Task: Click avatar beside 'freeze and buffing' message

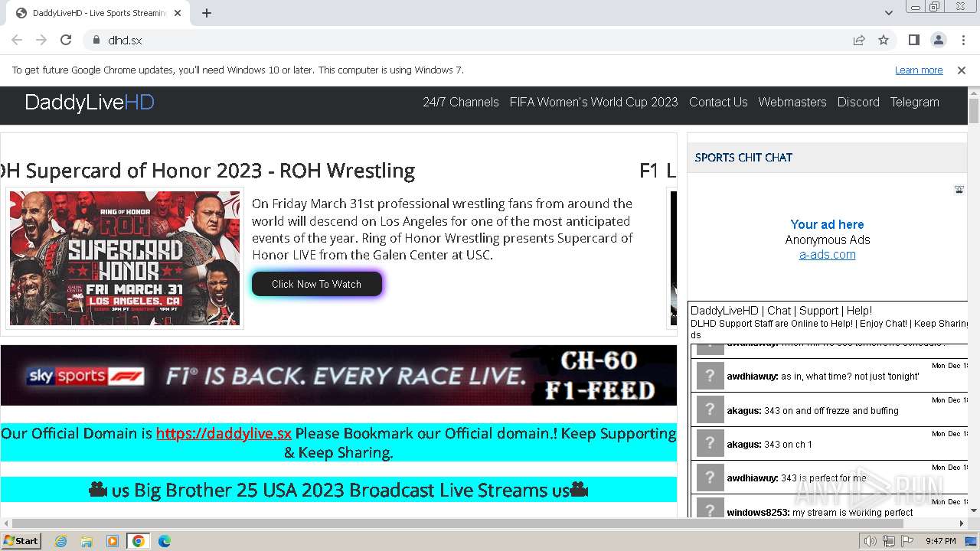Action: 710,410
